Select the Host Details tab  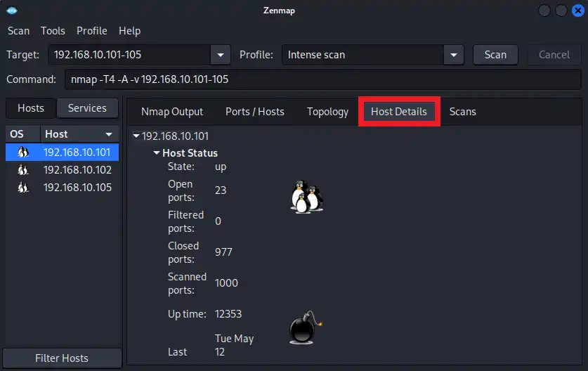click(399, 112)
